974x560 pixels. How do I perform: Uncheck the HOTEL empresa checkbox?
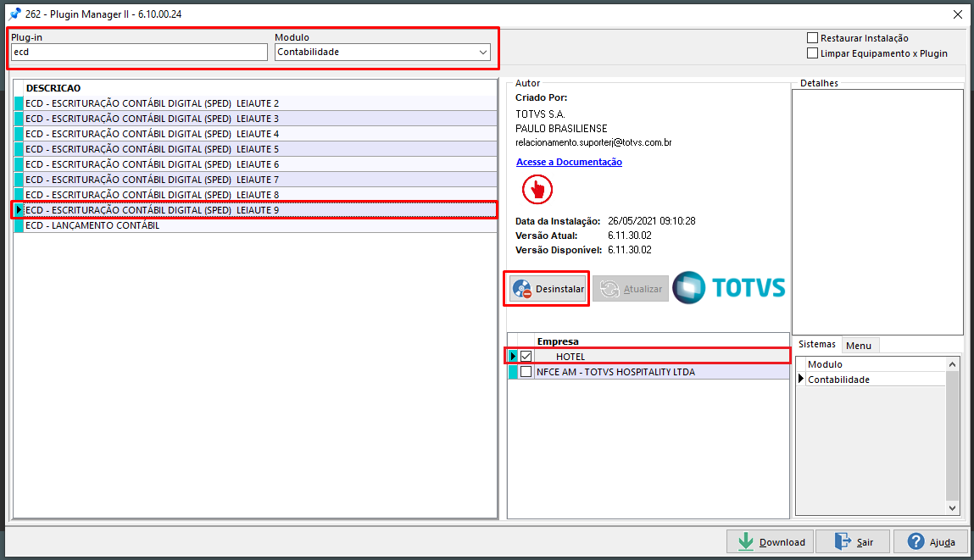[526, 357]
